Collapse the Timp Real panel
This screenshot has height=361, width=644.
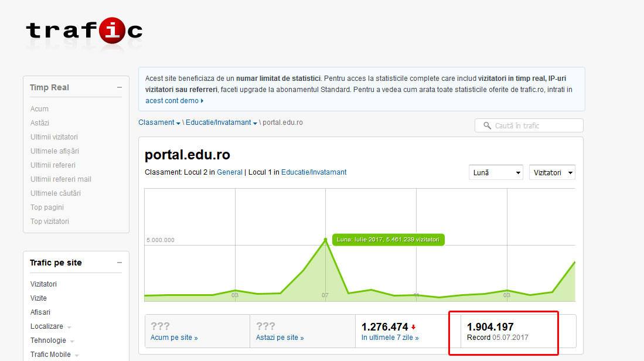(119, 87)
